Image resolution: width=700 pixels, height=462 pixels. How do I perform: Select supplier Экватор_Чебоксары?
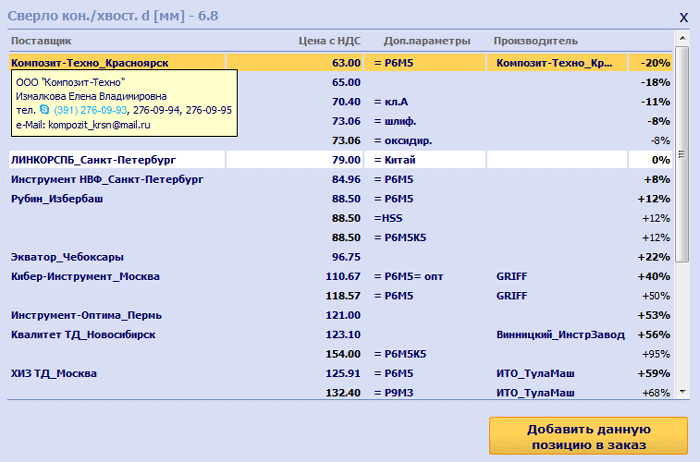(67, 257)
